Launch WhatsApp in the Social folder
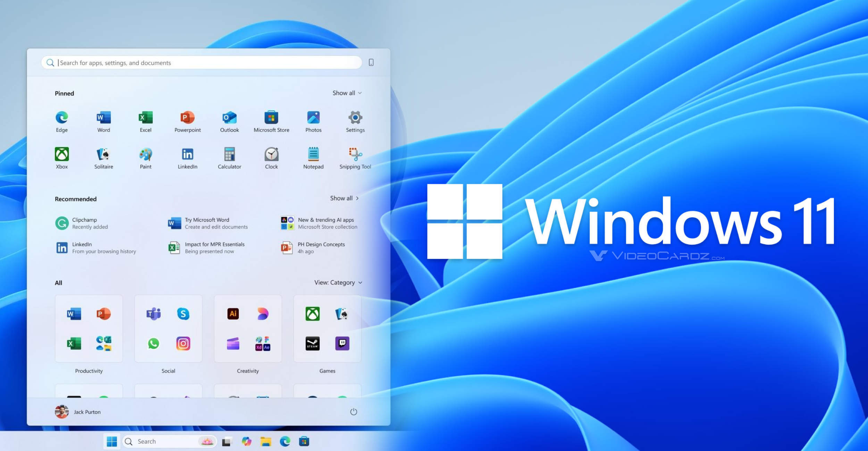 153,343
